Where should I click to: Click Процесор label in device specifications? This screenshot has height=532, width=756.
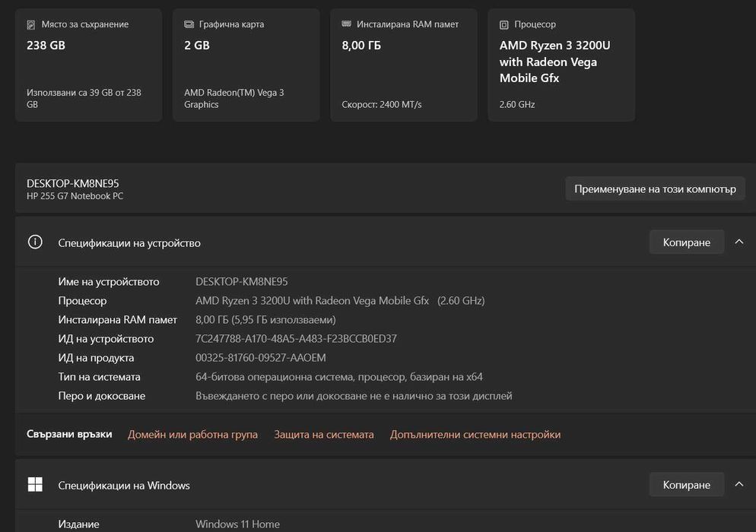click(x=82, y=301)
